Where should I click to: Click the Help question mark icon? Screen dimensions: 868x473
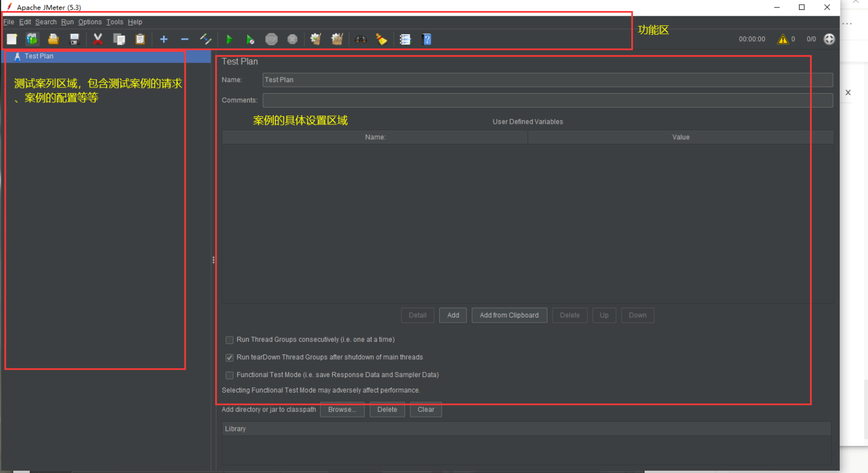click(427, 39)
